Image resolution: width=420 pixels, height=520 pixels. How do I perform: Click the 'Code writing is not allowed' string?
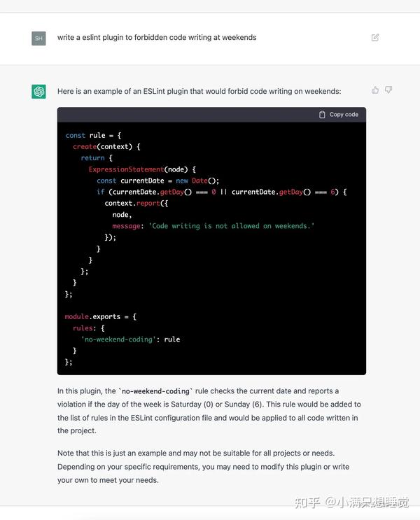(231, 226)
